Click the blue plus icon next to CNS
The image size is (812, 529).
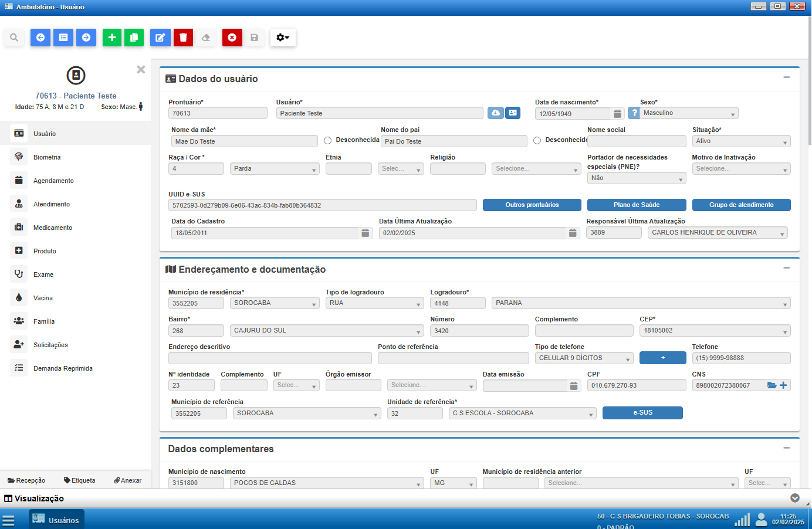point(783,385)
